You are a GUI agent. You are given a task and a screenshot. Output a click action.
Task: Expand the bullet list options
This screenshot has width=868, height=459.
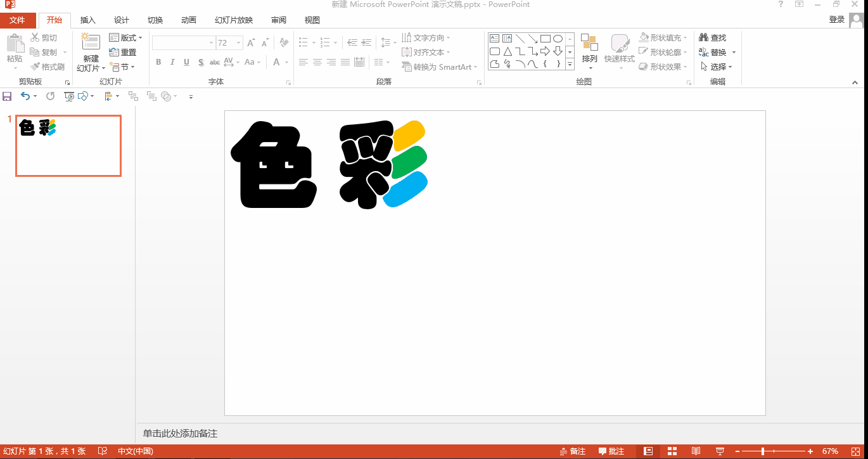[312, 42]
